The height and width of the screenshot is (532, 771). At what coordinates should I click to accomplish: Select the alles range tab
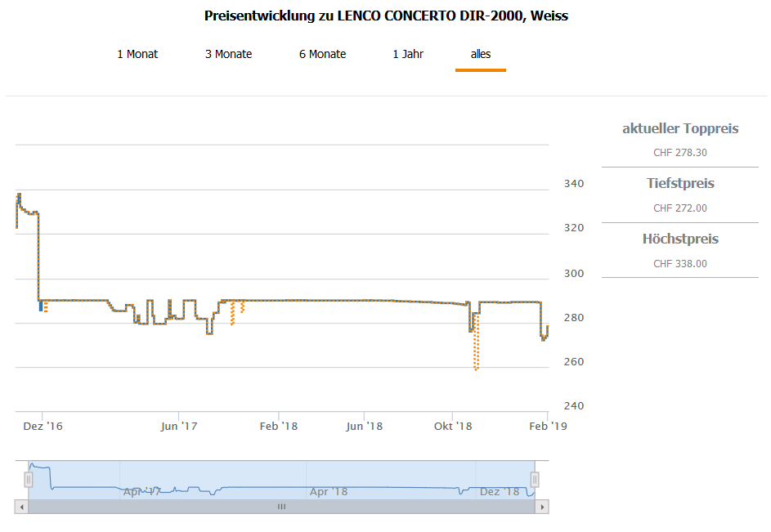481,54
